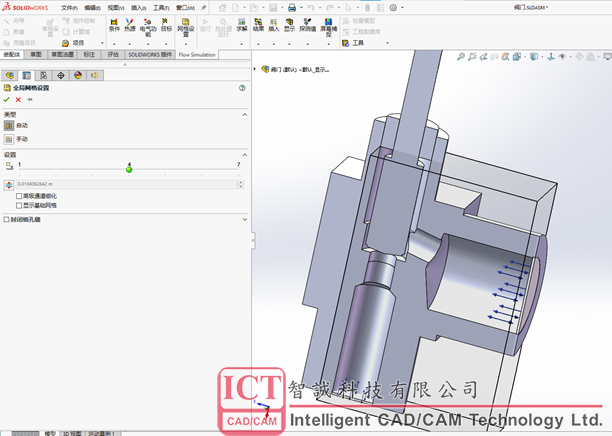
Task: Open the 目标 (Goals) tool
Action: pyautogui.click(x=166, y=25)
